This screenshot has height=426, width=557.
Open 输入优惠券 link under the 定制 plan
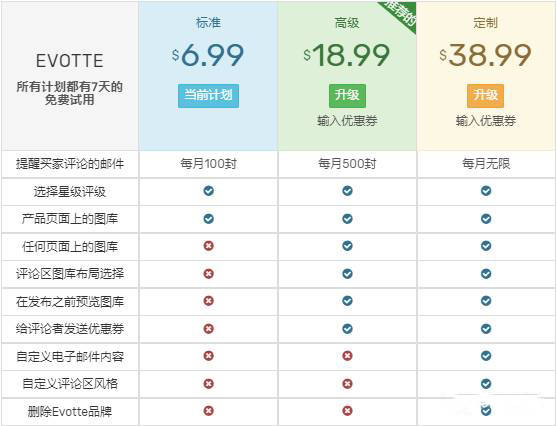(x=486, y=121)
